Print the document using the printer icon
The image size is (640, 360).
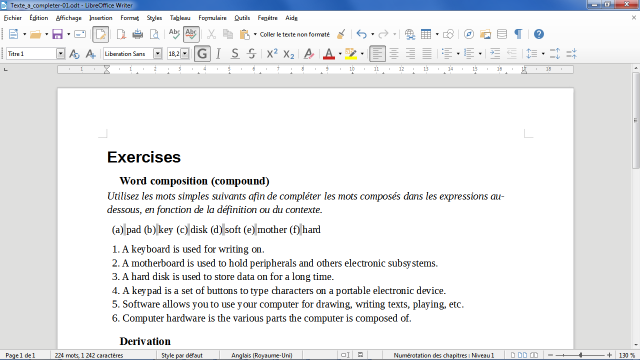coord(138,34)
